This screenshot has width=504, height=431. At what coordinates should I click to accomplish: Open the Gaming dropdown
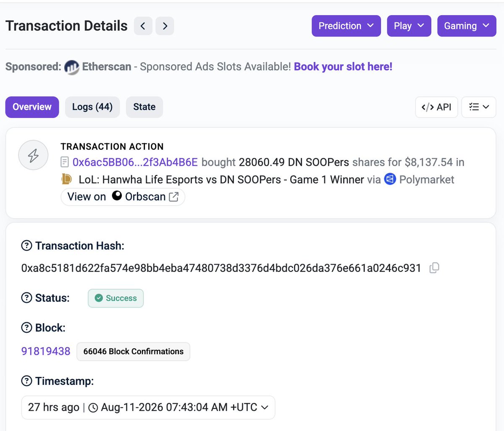(467, 26)
